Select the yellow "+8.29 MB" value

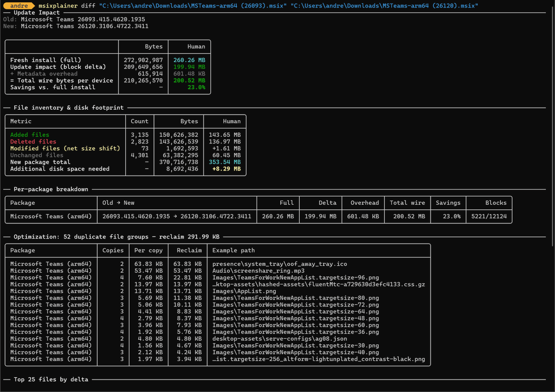coord(227,169)
